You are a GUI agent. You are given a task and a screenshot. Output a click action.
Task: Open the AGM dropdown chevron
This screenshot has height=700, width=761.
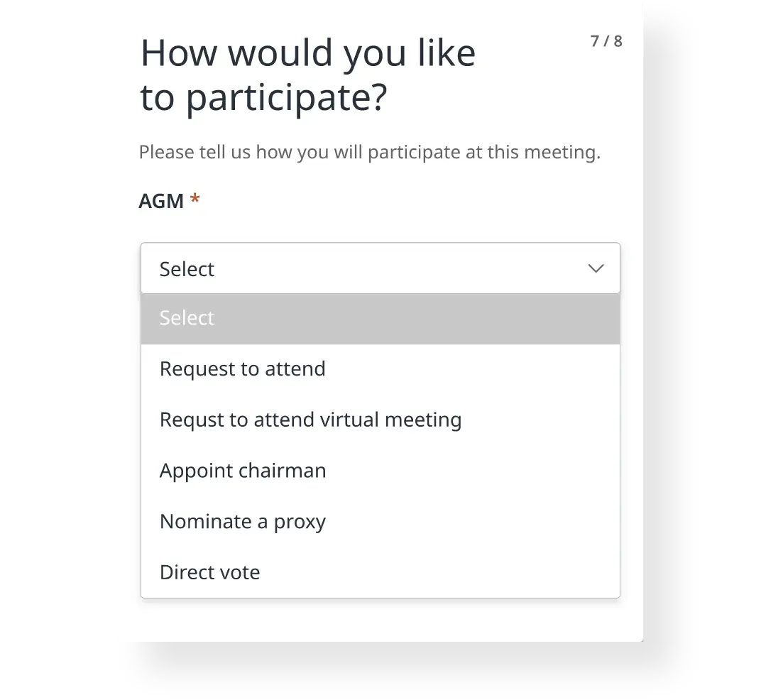tap(595, 268)
